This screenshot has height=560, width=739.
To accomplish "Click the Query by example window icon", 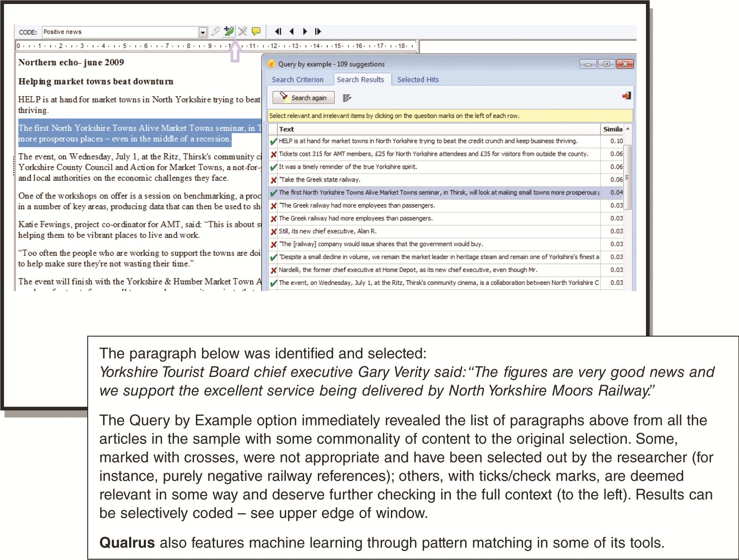I will point(272,64).
